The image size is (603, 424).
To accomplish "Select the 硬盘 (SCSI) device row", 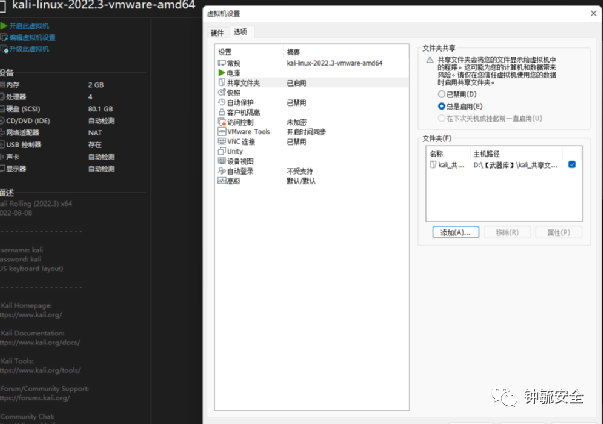I will [x=58, y=109].
